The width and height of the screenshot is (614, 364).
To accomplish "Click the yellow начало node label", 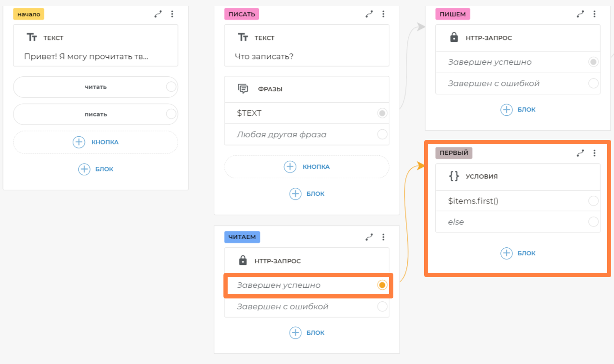I will pos(29,14).
